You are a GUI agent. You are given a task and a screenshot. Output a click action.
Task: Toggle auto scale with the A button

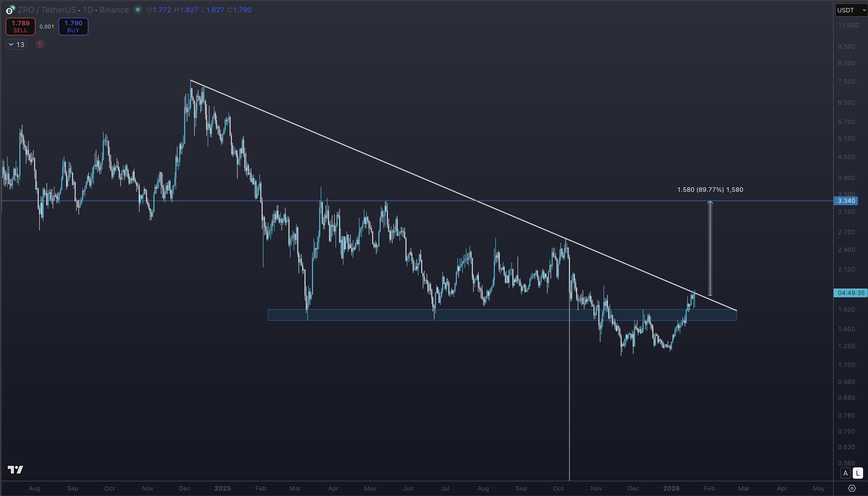click(x=846, y=473)
